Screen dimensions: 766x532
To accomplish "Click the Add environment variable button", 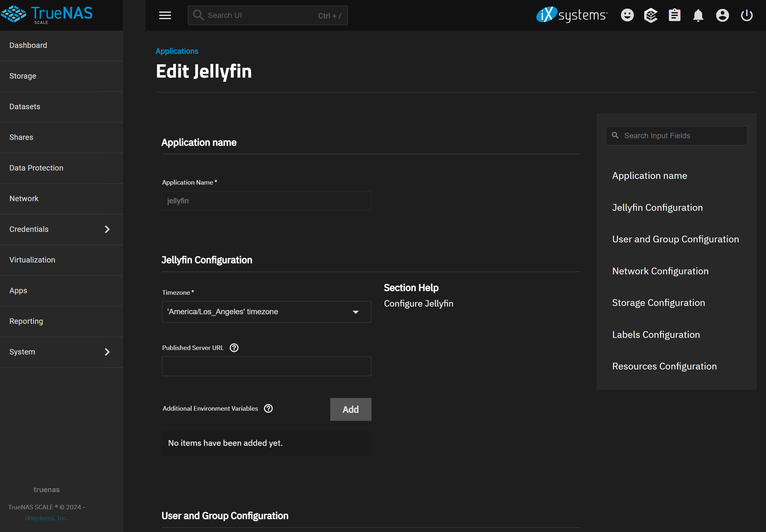I will (x=350, y=409).
